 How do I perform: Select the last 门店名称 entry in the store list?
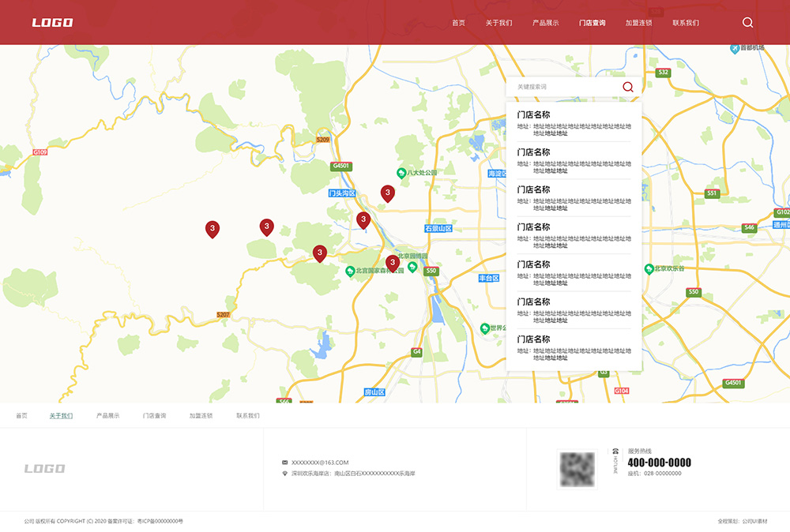[574, 348]
